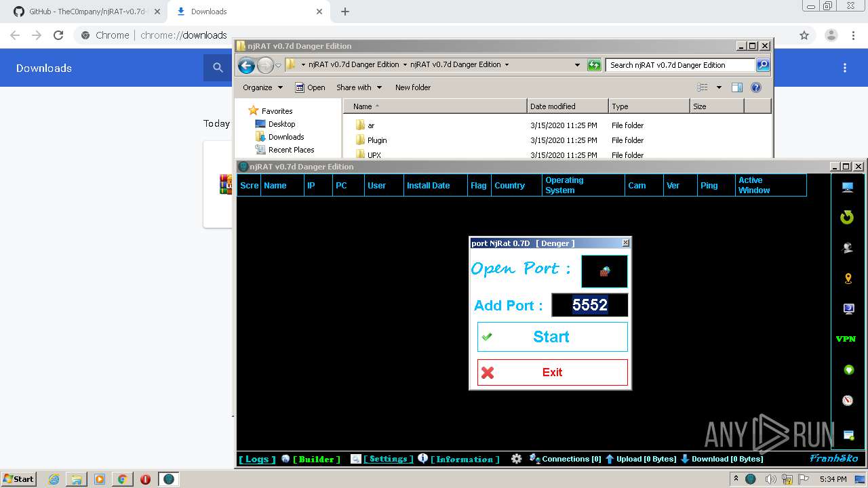Open the Settings link
The height and width of the screenshot is (488, 868).
tap(389, 459)
